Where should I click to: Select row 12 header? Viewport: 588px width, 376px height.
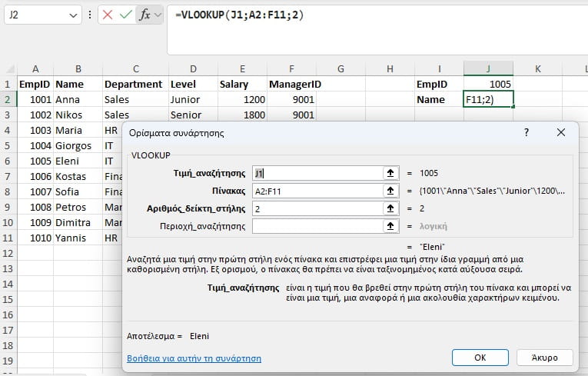[x=8, y=253]
